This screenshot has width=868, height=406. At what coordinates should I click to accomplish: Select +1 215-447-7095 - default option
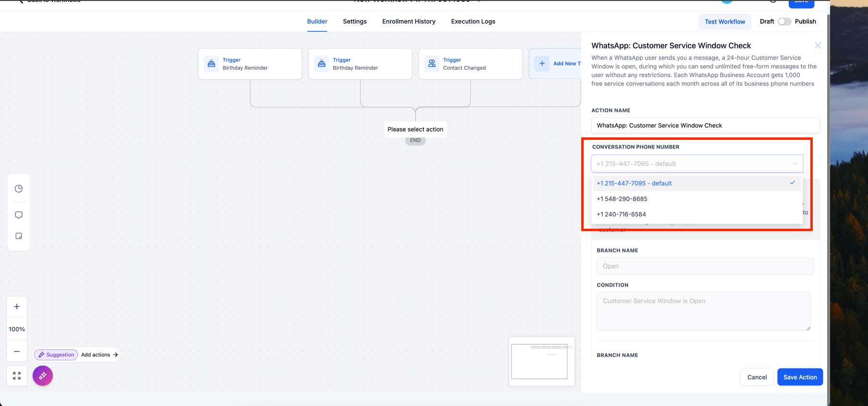pos(697,183)
